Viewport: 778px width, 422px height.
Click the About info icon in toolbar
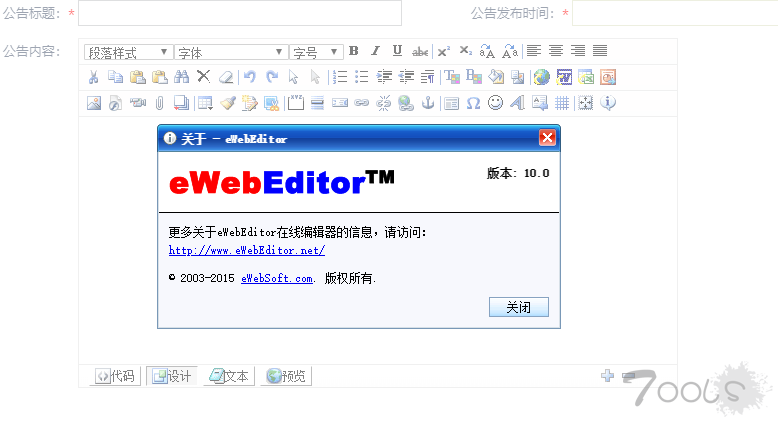(608, 103)
